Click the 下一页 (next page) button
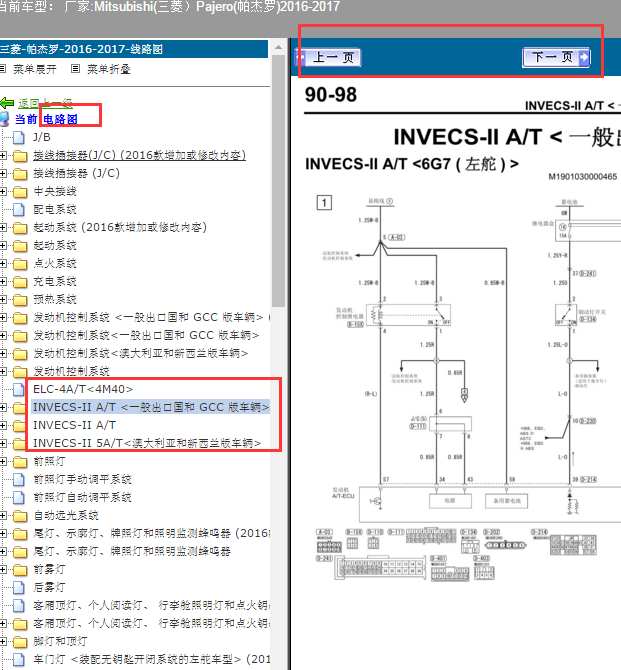The width and height of the screenshot is (621, 670). 556,58
